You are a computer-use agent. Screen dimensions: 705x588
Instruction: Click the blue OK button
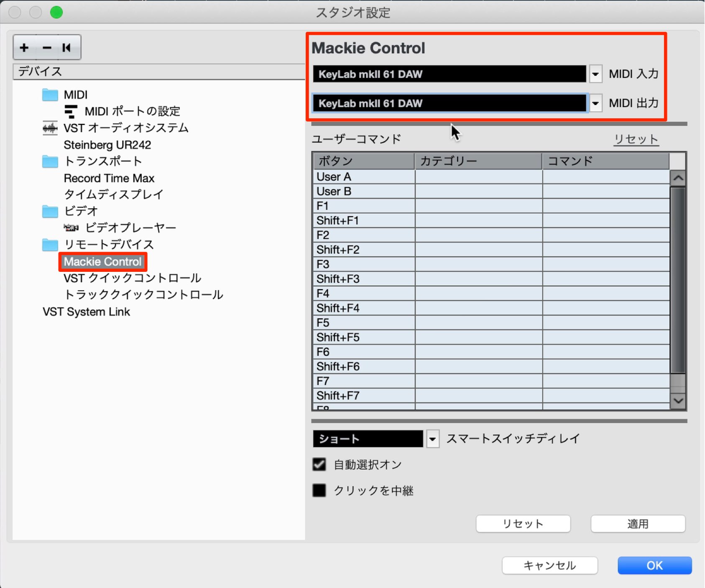(654, 565)
